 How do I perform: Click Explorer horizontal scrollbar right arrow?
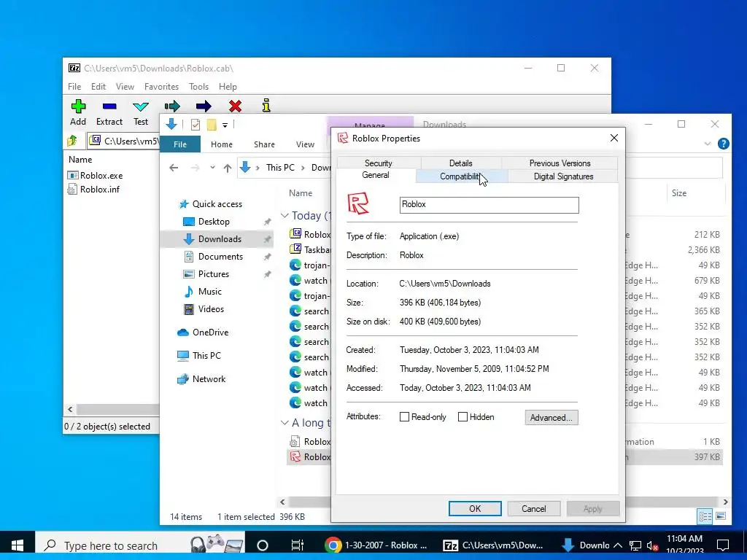[725, 502]
